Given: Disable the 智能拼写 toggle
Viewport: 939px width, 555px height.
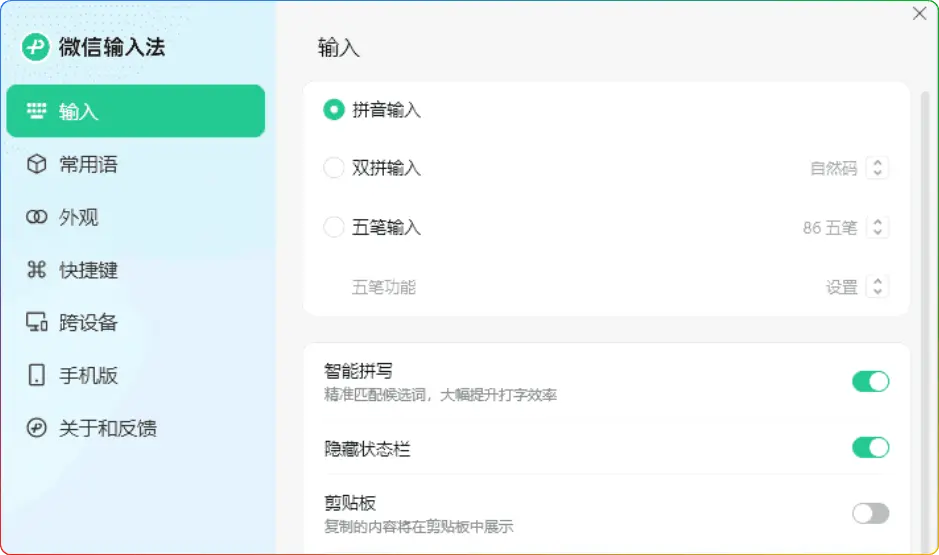Looking at the screenshot, I should pyautogui.click(x=870, y=381).
